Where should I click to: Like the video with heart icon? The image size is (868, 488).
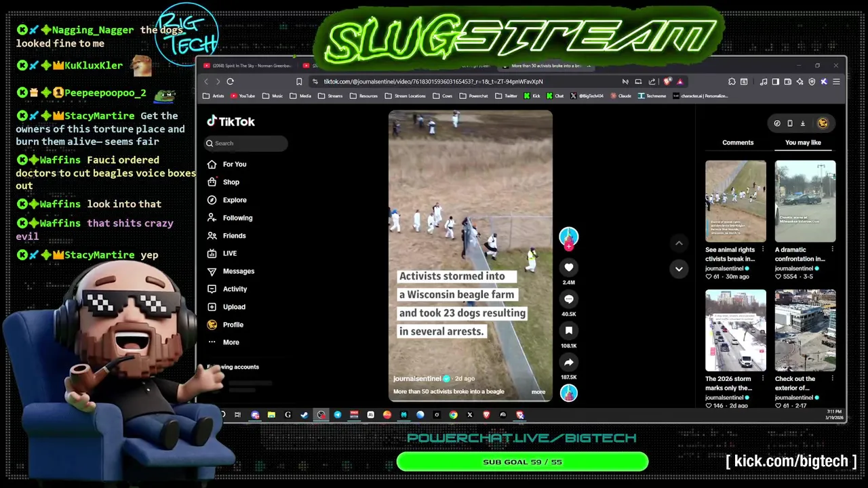coord(569,268)
